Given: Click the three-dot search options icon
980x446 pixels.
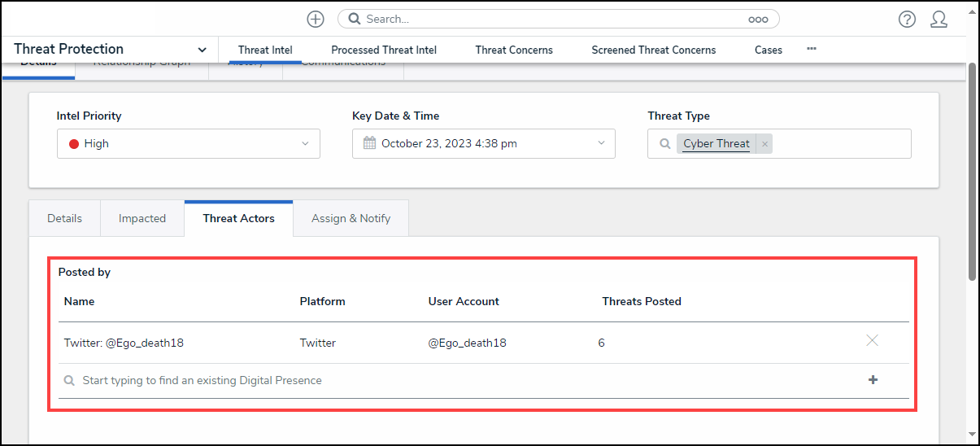Looking at the screenshot, I should click(x=757, y=20).
